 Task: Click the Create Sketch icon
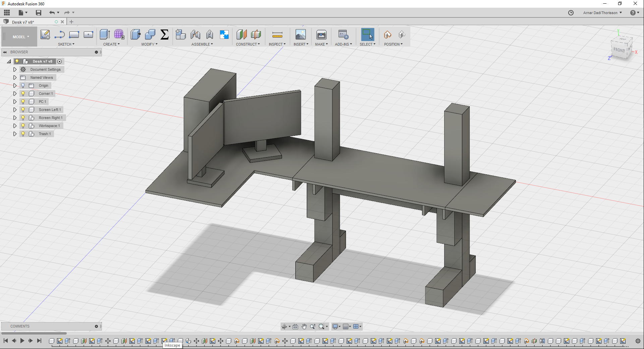pos(45,35)
